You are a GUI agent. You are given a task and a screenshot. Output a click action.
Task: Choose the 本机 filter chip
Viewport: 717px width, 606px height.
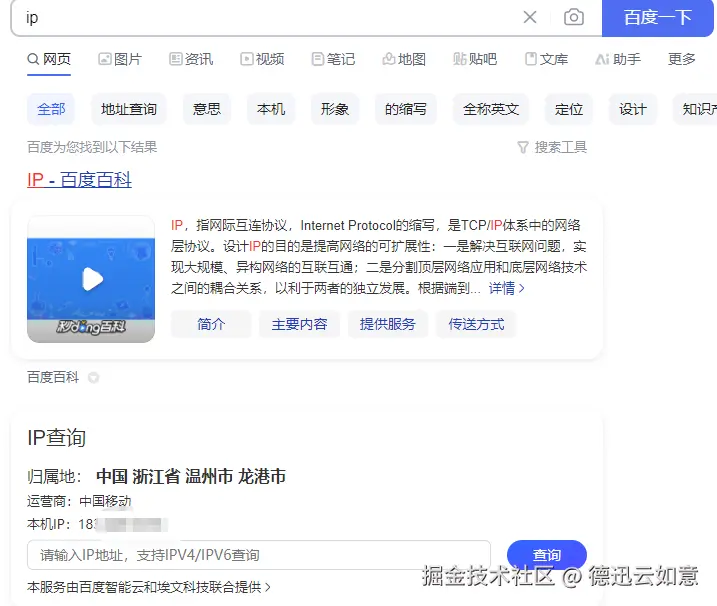(x=271, y=109)
